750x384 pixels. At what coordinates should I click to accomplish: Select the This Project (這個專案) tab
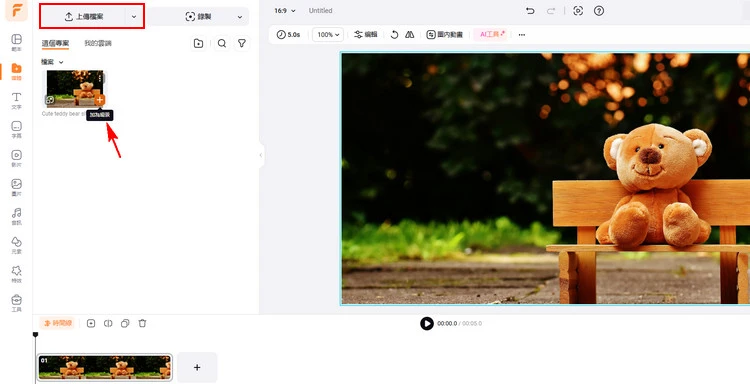(55, 44)
